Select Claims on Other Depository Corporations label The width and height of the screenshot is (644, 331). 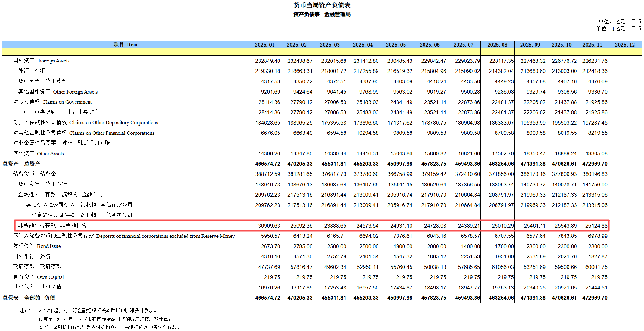pos(85,122)
